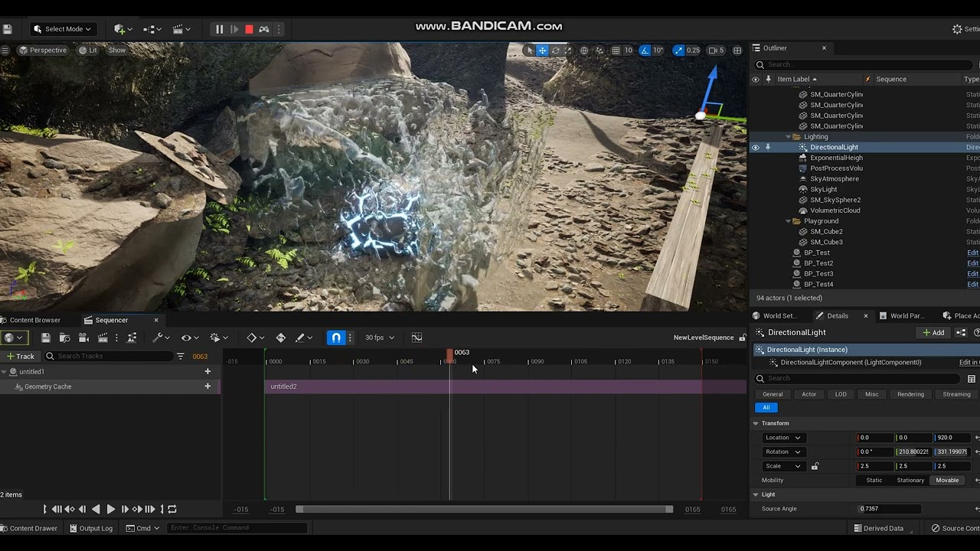
Task: Toggle Sequencer snapping magnet button
Action: click(x=336, y=337)
